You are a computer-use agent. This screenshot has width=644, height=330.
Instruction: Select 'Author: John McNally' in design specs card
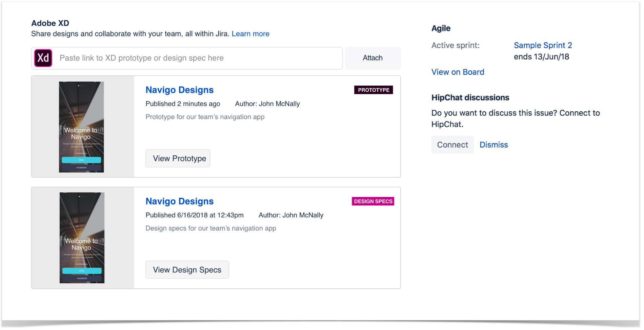point(291,215)
